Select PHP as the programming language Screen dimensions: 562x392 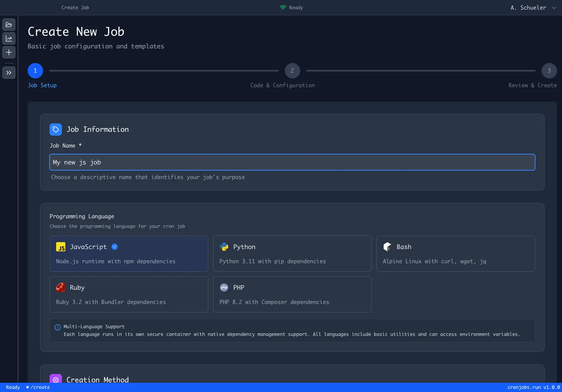292,294
